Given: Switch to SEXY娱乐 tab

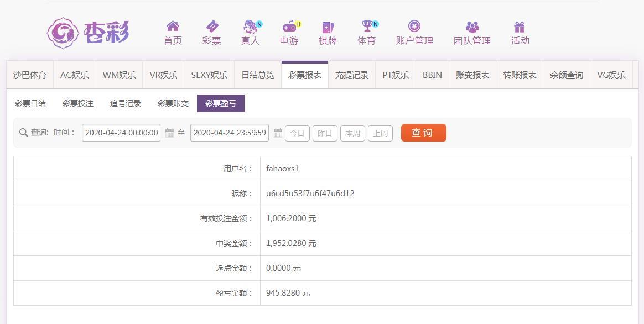Looking at the screenshot, I should coord(209,75).
